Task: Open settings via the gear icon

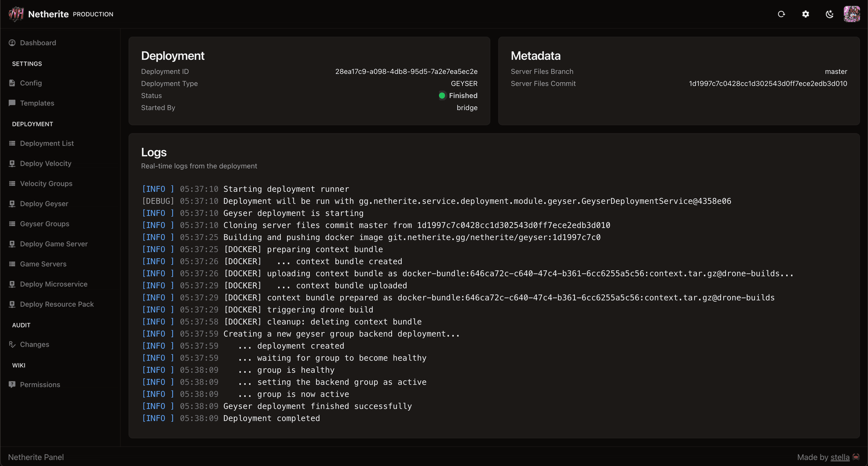Action: pos(806,14)
